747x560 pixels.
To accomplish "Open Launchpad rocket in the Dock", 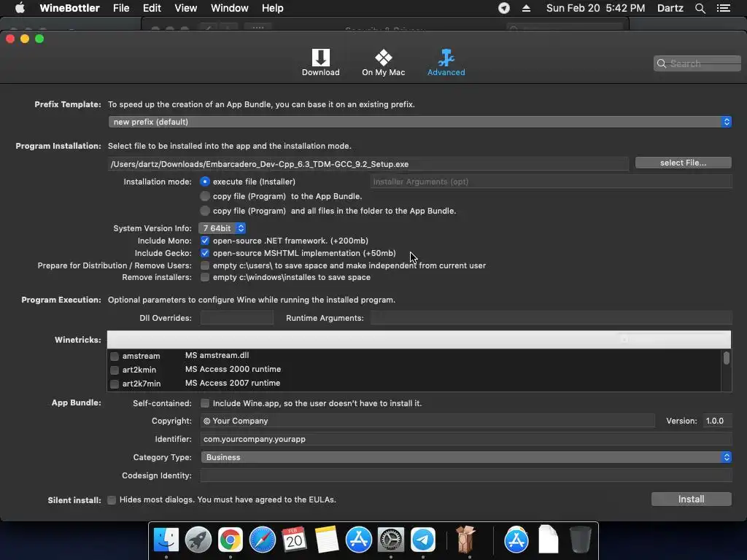I will coord(198,540).
